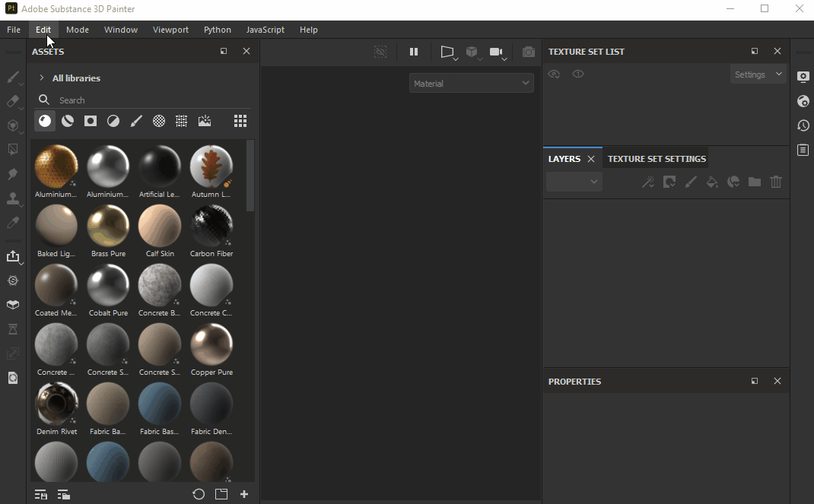
Task: Filter assets by Smart materials
Action: tap(68, 121)
